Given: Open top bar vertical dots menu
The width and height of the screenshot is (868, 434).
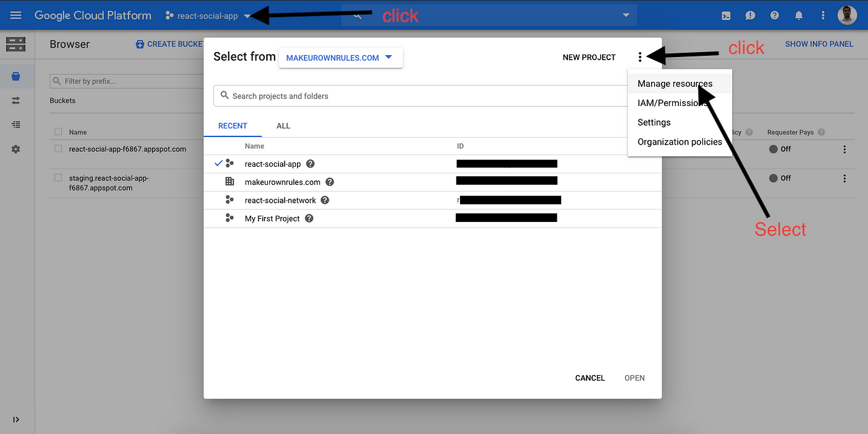Looking at the screenshot, I should [823, 15].
